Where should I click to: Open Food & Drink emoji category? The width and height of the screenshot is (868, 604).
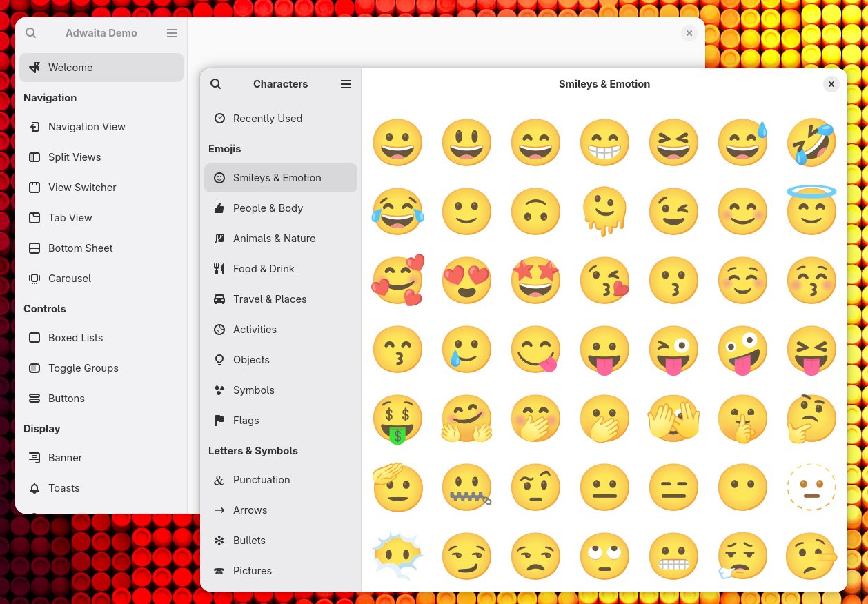click(264, 269)
